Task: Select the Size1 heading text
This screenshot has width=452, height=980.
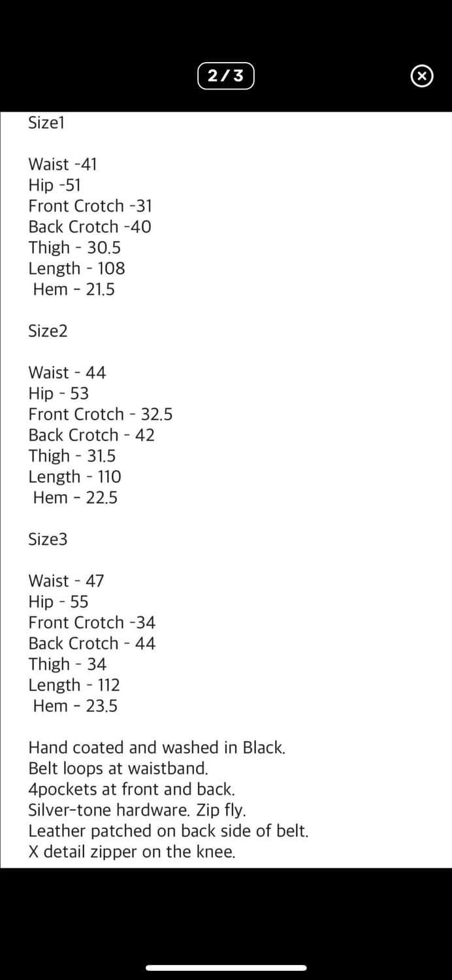Action: pyautogui.click(x=46, y=122)
